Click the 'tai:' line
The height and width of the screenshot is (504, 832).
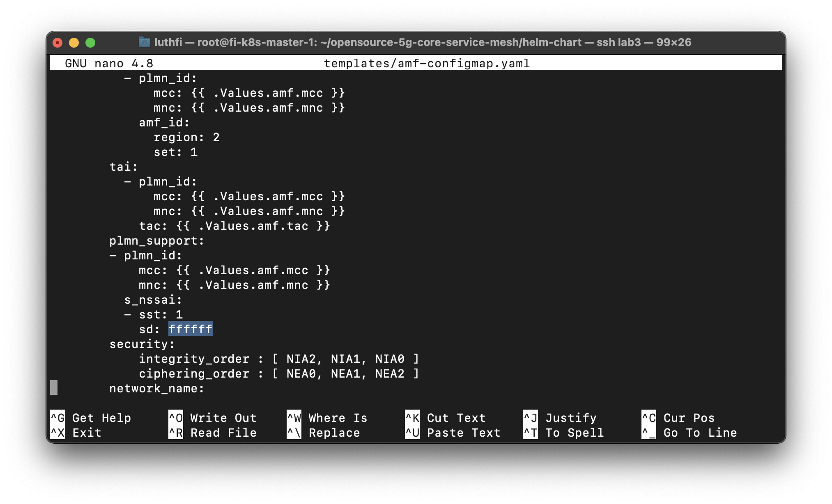coord(124,167)
